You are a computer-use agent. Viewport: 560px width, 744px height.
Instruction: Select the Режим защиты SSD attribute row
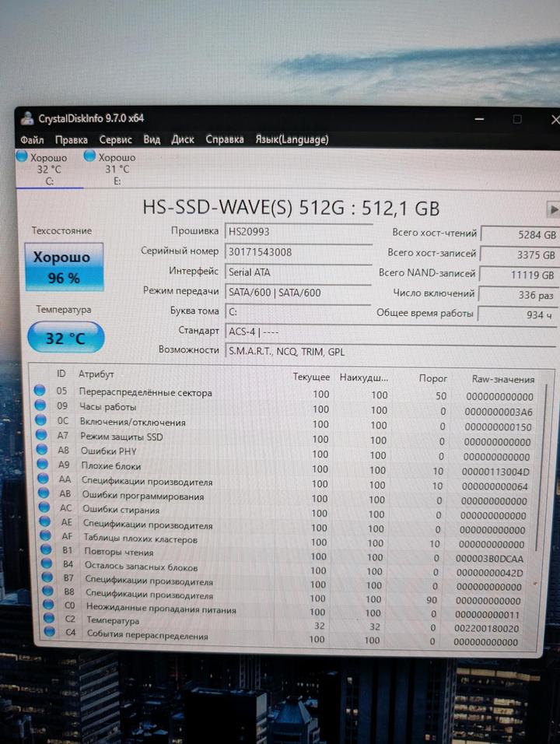tap(289, 437)
